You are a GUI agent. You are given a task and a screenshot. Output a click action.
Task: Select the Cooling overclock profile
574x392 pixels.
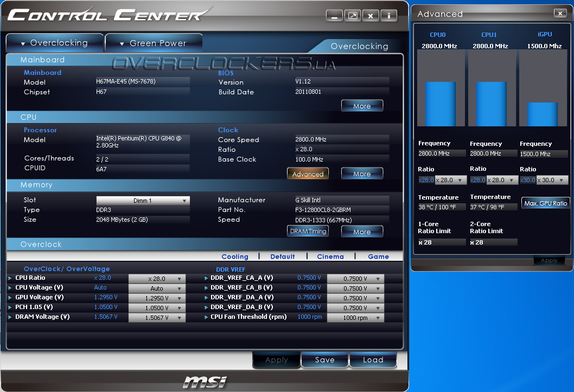pos(235,256)
